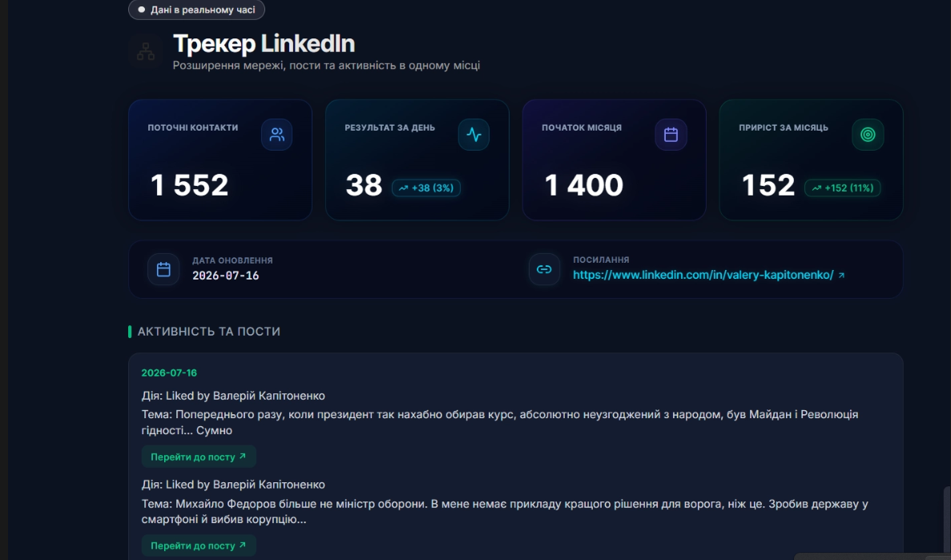Click the subtitle Розширення мережі, пости та активність
The height and width of the screenshot is (560, 951).
(x=326, y=66)
